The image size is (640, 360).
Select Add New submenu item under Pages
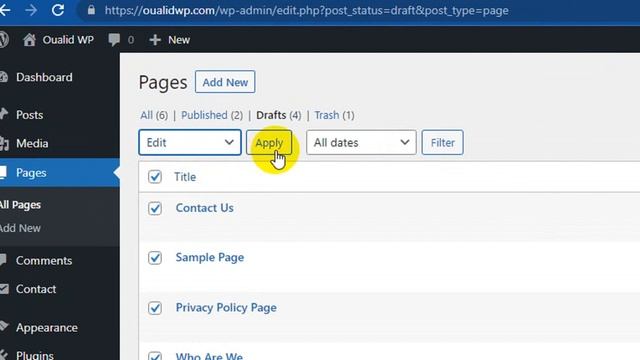20,228
